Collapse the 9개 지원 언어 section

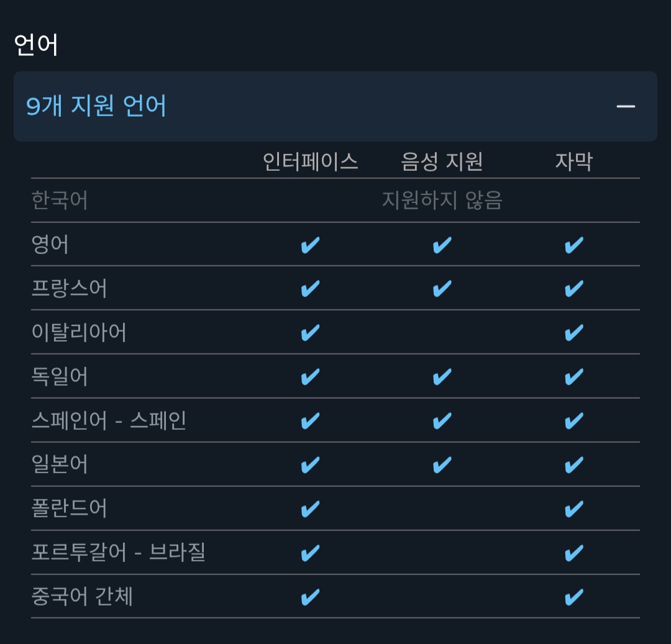click(96, 106)
